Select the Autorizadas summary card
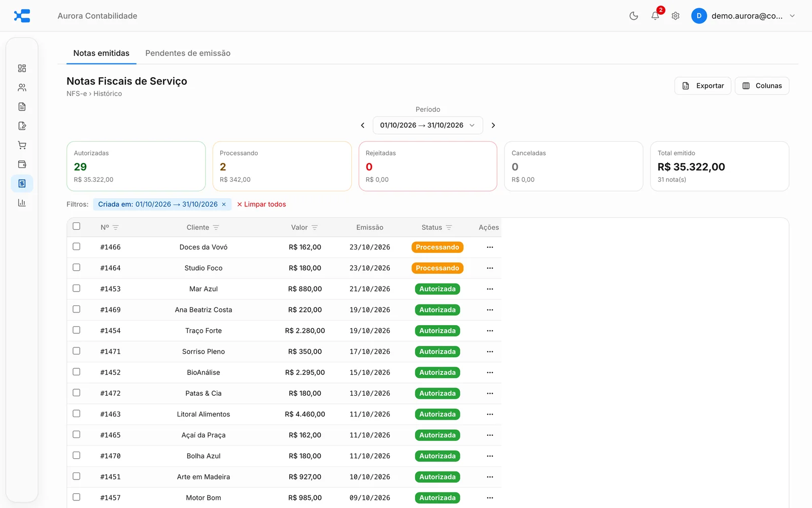 (x=136, y=166)
